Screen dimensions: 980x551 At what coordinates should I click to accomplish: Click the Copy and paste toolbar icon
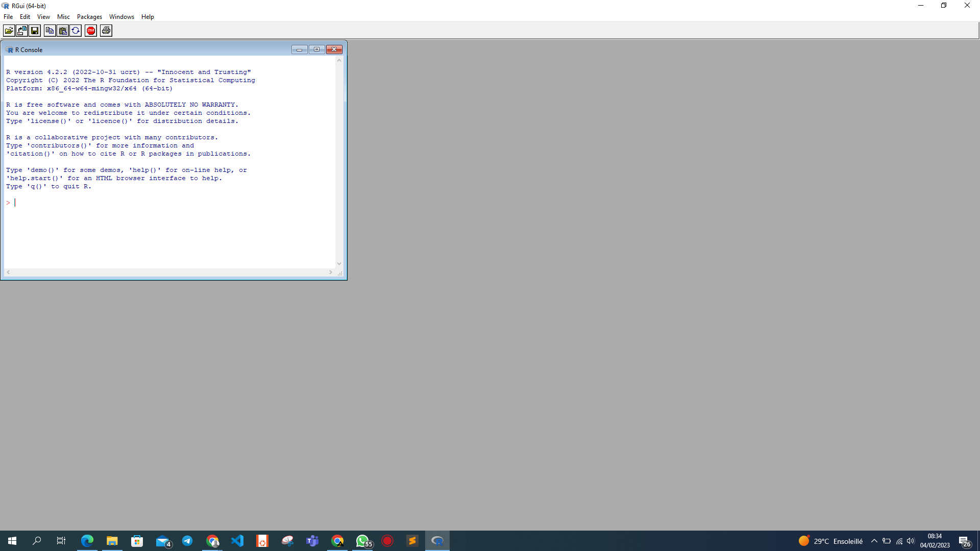[x=76, y=31]
